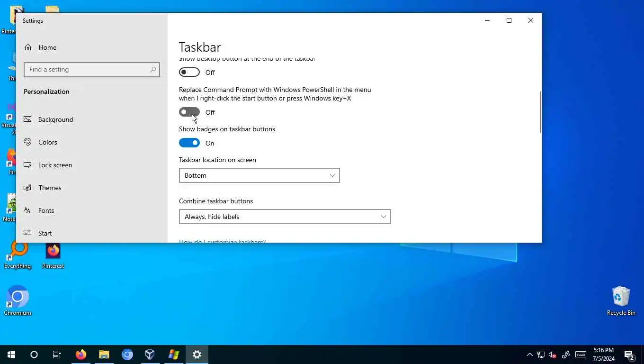Select the Pinterest desktop icon near Everything
644x364 pixels.
pos(53,255)
